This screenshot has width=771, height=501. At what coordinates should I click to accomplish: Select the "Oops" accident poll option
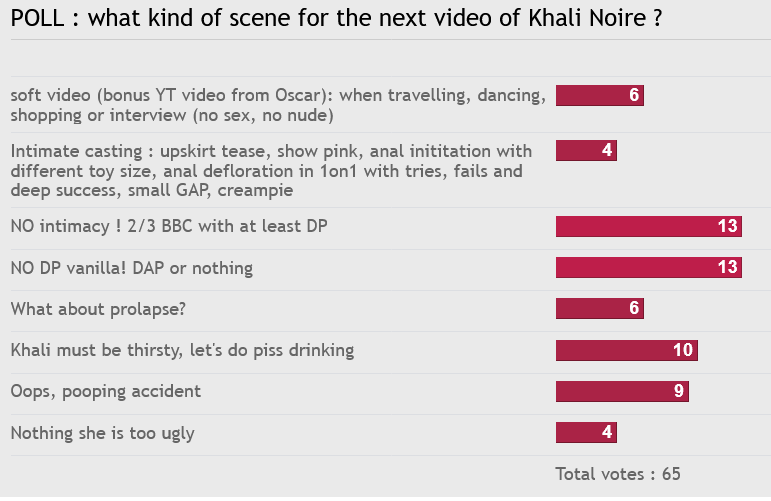[105, 391]
